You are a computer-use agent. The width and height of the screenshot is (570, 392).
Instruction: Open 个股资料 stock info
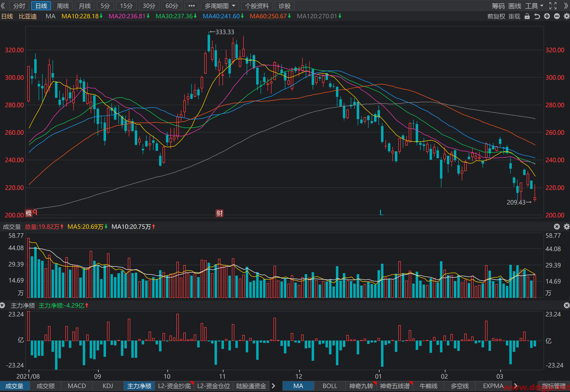click(257, 6)
